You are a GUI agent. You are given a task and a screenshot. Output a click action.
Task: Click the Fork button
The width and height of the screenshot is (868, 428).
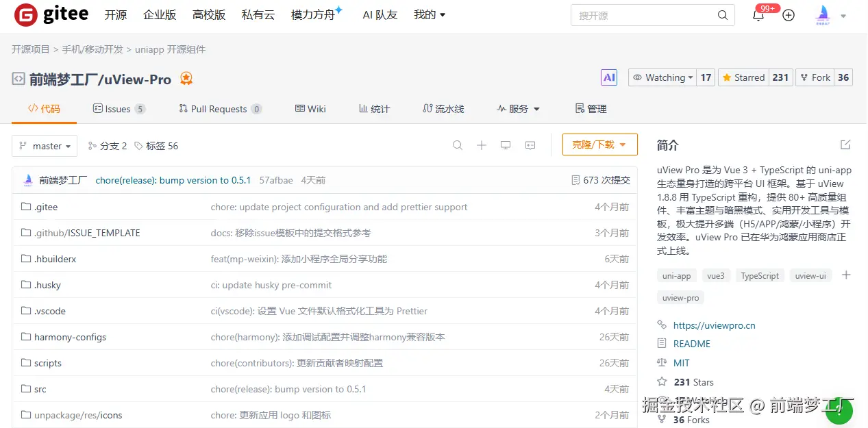(815, 77)
